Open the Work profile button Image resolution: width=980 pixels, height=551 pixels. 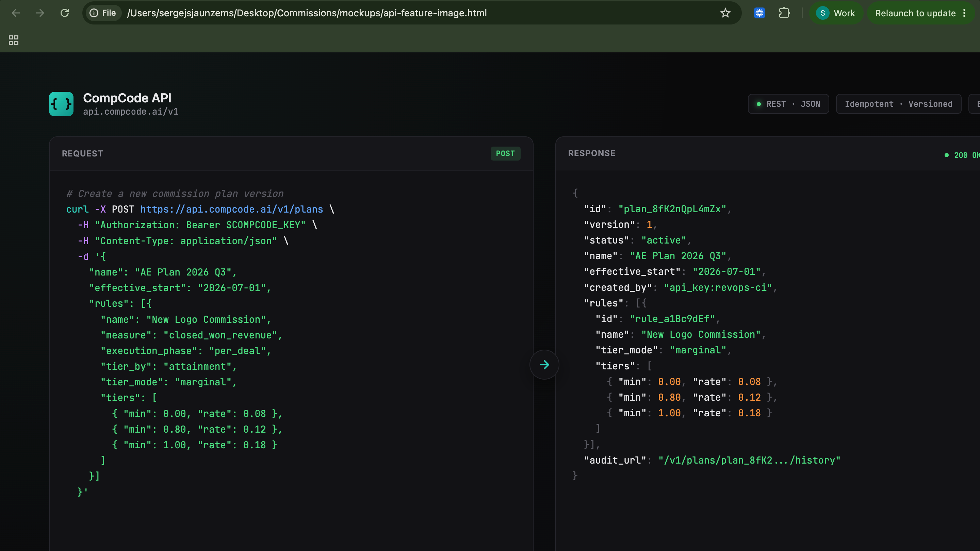[x=836, y=13]
